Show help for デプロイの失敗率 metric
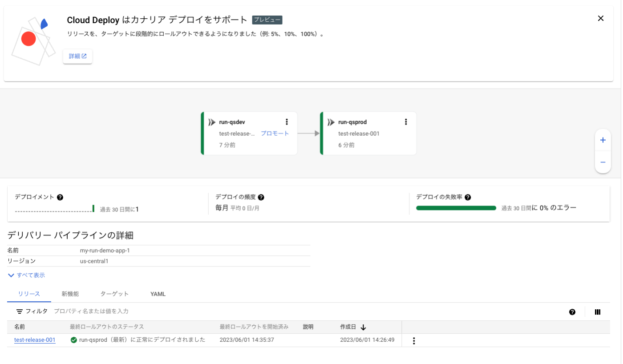Image resolution: width=623 pixels, height=364 pixels. (x=468, y=197)
